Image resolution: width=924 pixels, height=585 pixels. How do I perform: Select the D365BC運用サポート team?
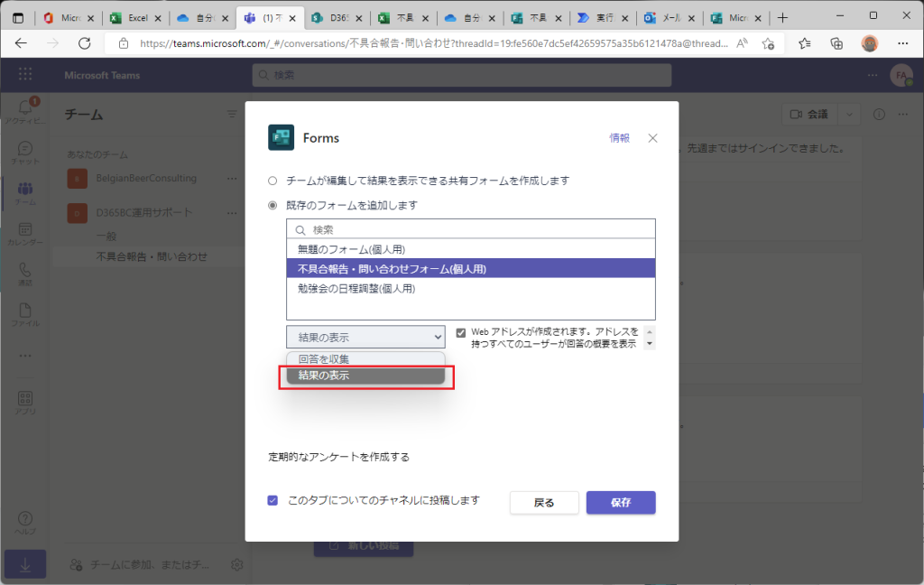[x=144, y=212]
